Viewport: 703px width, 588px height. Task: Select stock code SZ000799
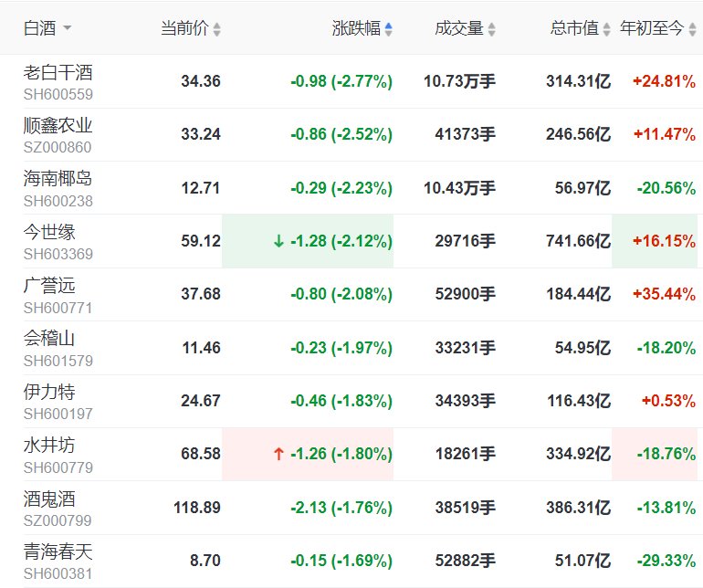58,520
